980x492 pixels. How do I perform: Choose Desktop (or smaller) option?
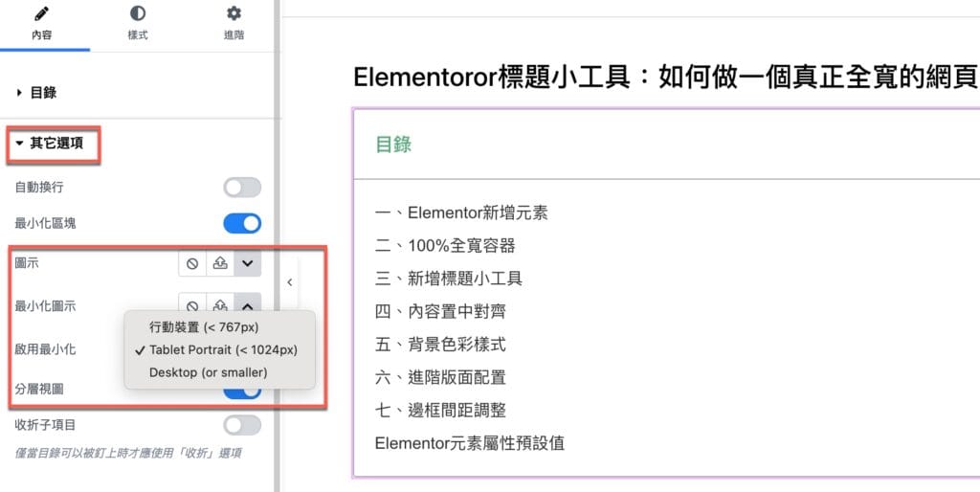(x=208, y=372)
